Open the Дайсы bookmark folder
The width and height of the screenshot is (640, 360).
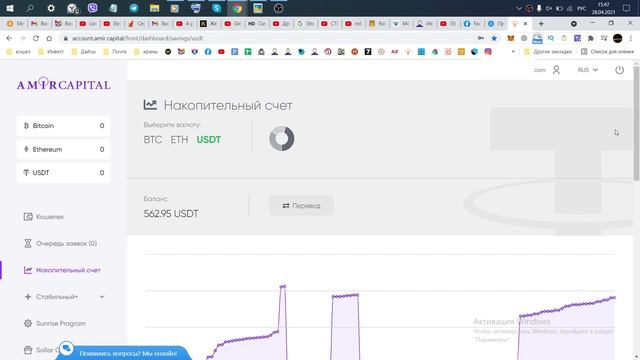coord(84,51)
